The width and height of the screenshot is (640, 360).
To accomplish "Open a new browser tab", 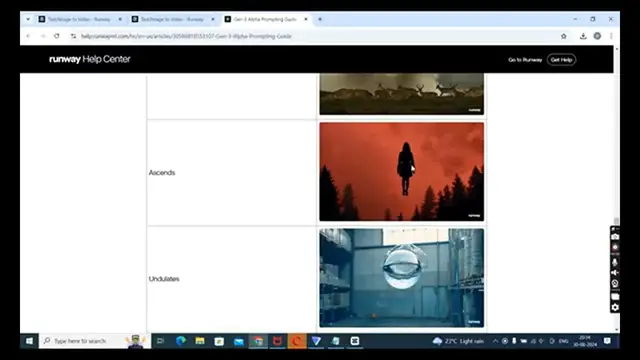I will pos(320,19).
